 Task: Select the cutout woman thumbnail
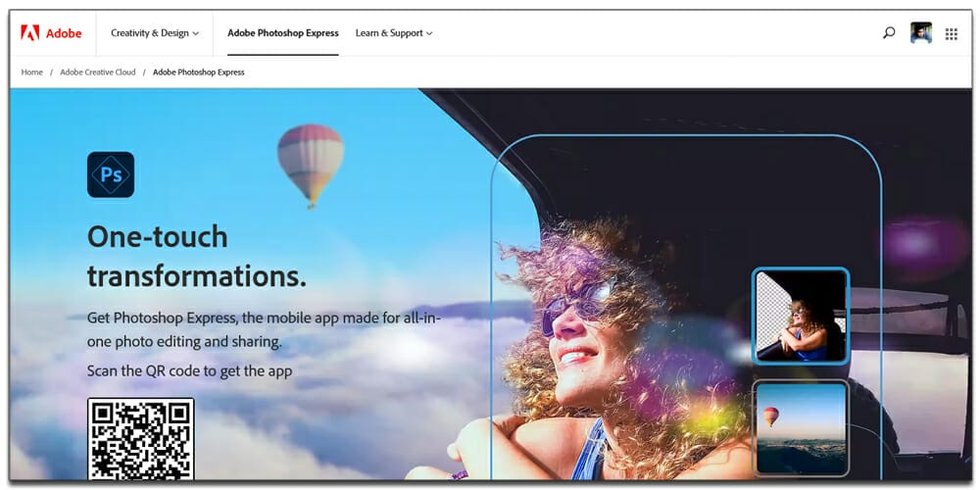tap(801, 317)
